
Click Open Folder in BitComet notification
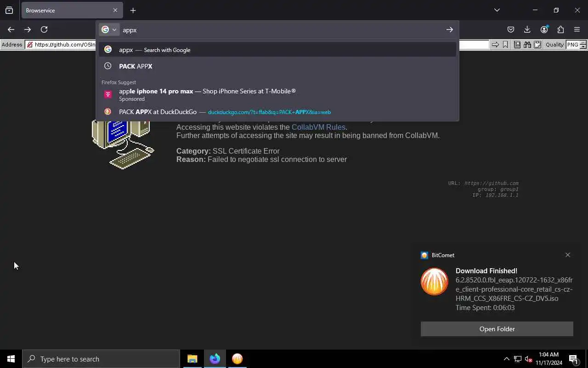[x=497, y=329]
